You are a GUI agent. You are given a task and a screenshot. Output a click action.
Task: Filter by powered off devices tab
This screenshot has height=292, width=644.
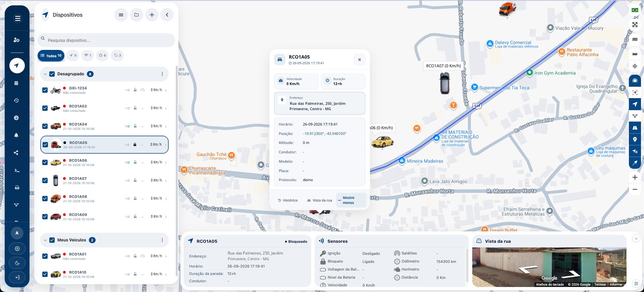(102, 56)
